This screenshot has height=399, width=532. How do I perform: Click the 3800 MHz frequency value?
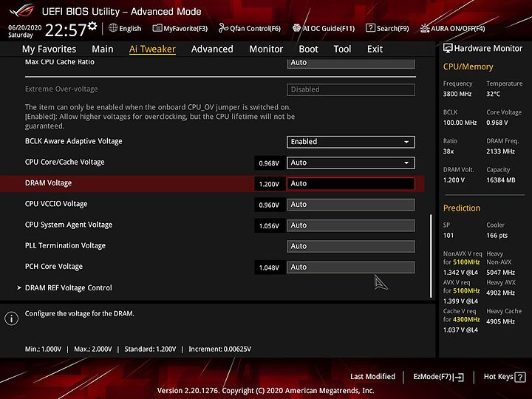pyautogui.click(x=457, y=94)
